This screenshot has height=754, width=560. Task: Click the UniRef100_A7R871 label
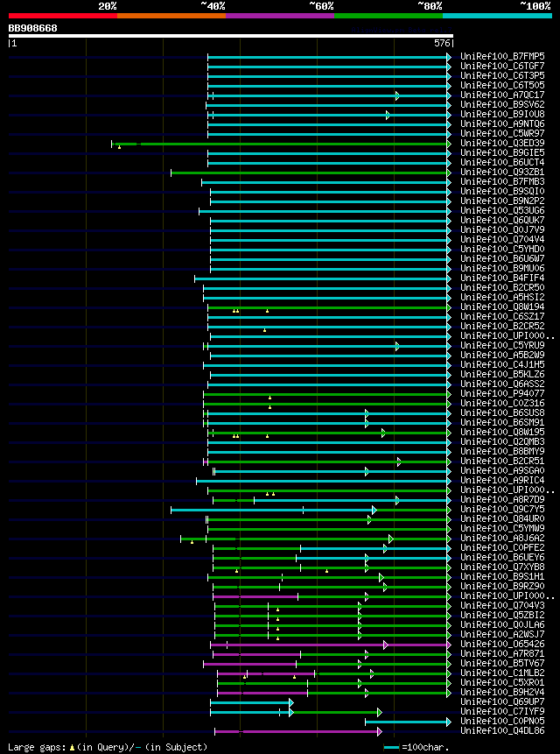[502, 653]
